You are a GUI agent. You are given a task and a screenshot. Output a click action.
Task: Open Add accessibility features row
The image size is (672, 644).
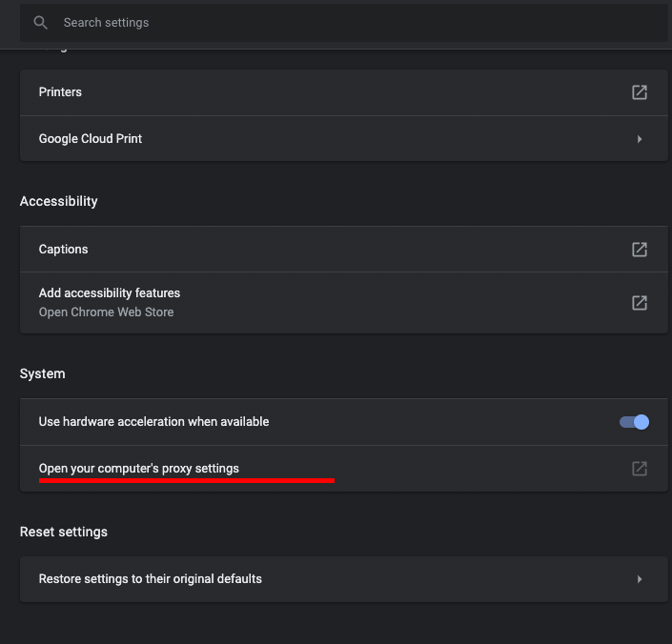tap(344, 303)
